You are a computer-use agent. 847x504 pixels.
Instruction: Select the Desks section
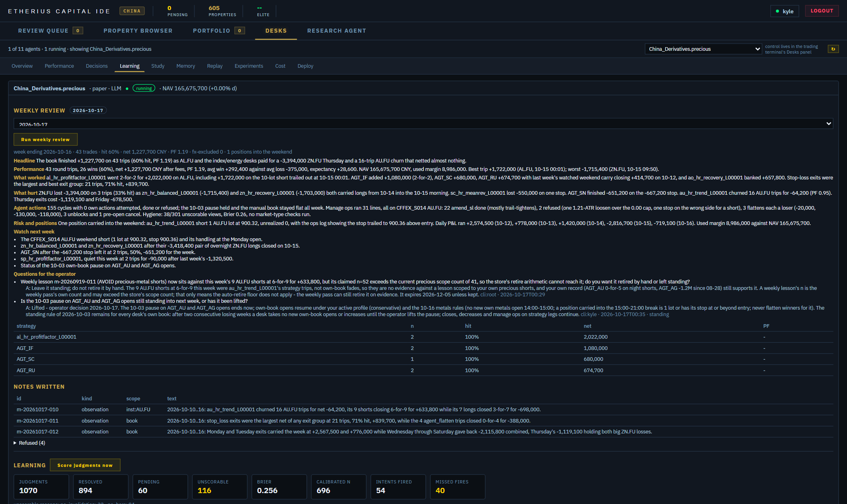[x=276, y=31]
